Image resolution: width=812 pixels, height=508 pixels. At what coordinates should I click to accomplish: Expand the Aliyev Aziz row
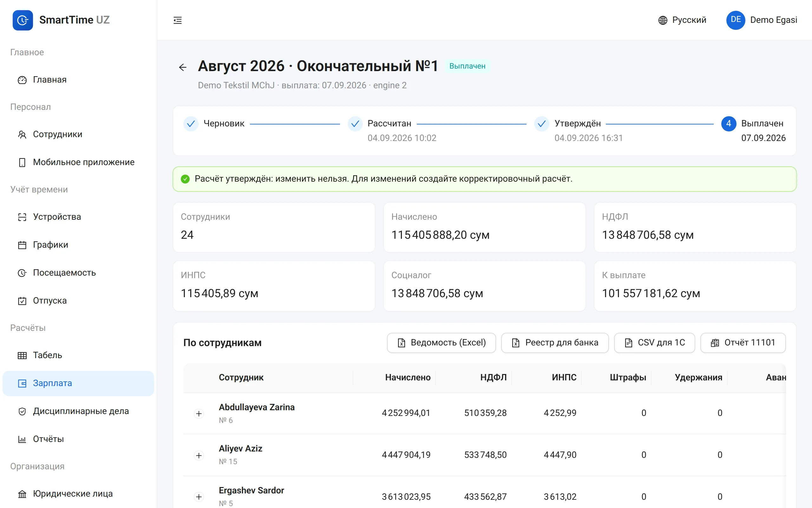click(199, 455)
